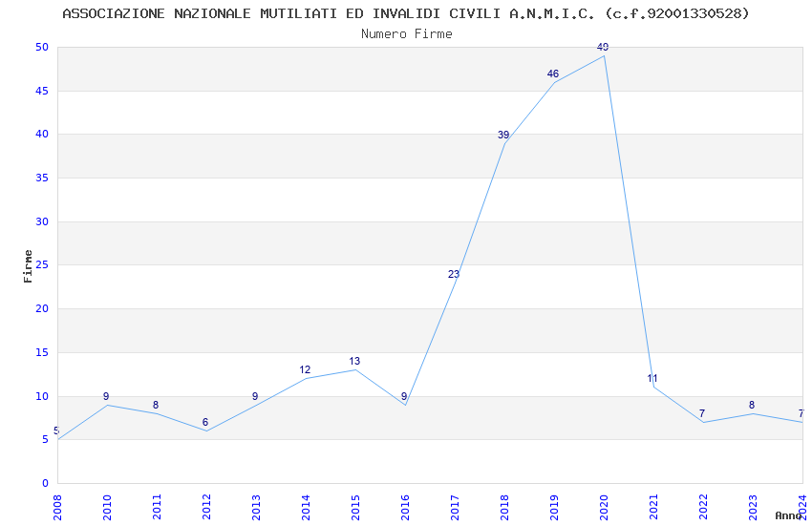Select the 2012 x-axis year label
Viewport: 812px width, 525px height.
[206, 508]
